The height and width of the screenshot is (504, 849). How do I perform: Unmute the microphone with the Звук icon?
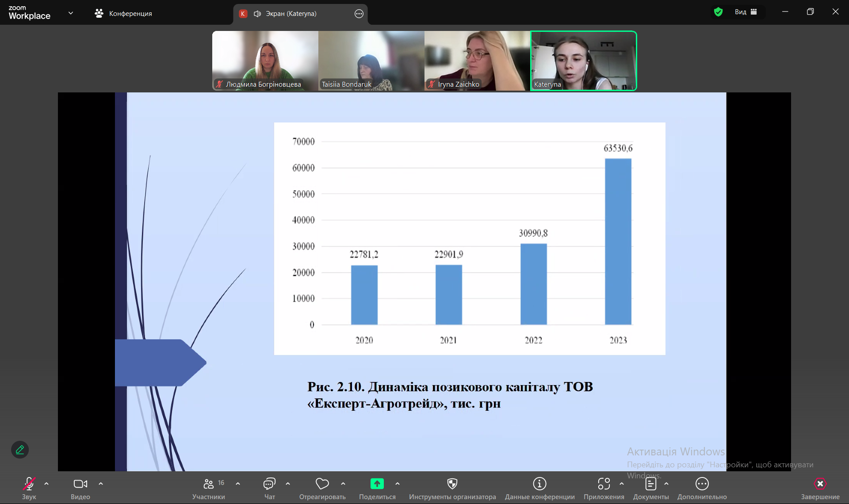click(29, 484)
